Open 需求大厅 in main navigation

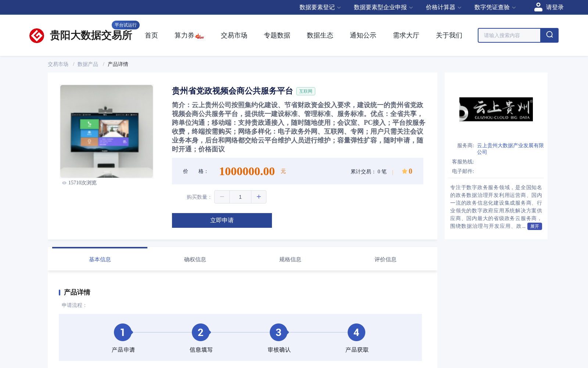coord(406,35)
